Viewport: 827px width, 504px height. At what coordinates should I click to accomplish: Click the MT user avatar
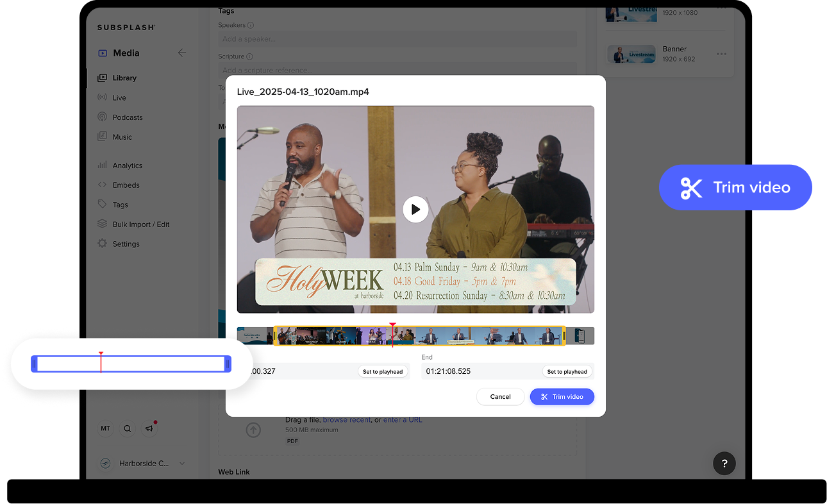tap(105, 428)
